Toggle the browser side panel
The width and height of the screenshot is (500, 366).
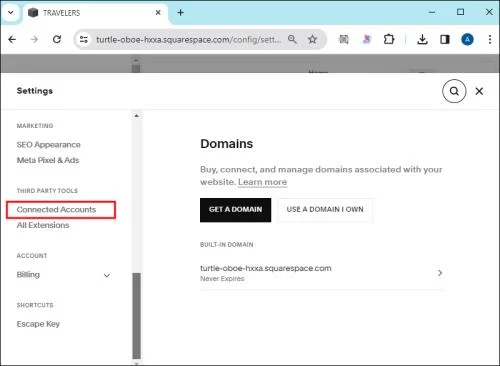coord(445,39)
